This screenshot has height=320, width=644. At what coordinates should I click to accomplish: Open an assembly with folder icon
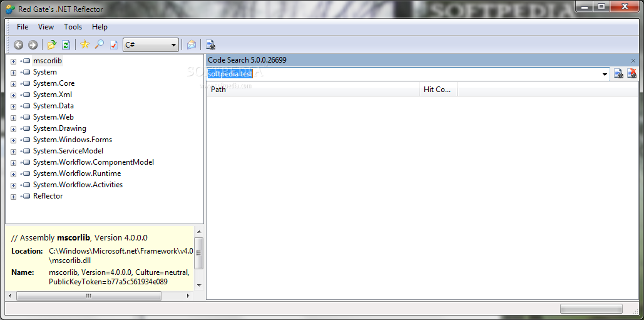coord(52,45)
